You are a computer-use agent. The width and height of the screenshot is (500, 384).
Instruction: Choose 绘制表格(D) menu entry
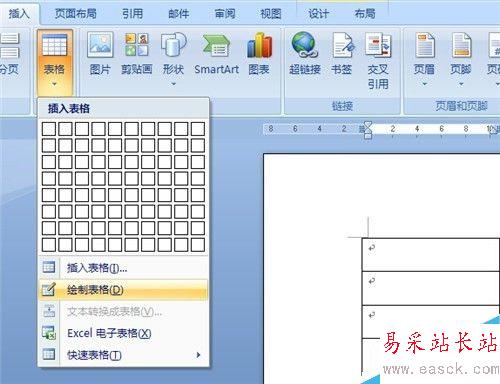123,290
